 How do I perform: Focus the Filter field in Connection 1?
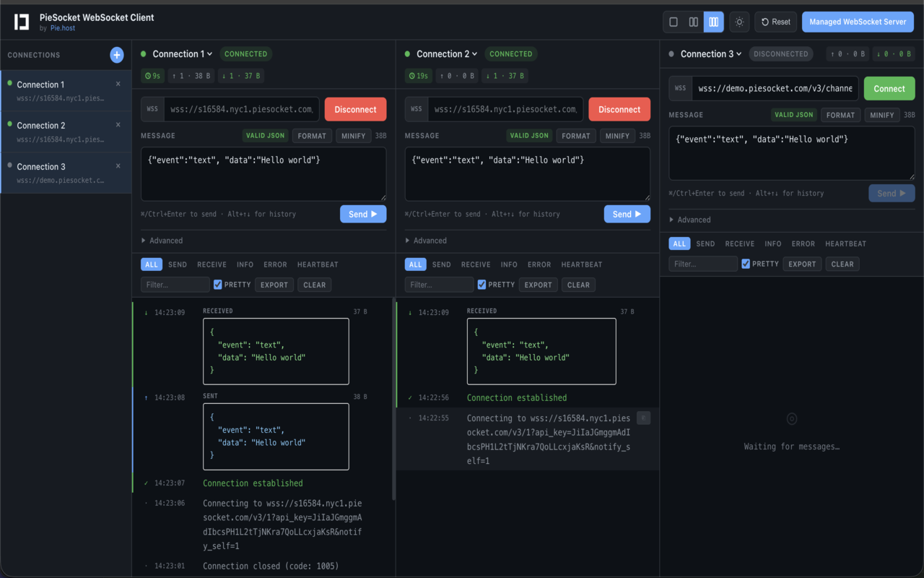[175, 285]
